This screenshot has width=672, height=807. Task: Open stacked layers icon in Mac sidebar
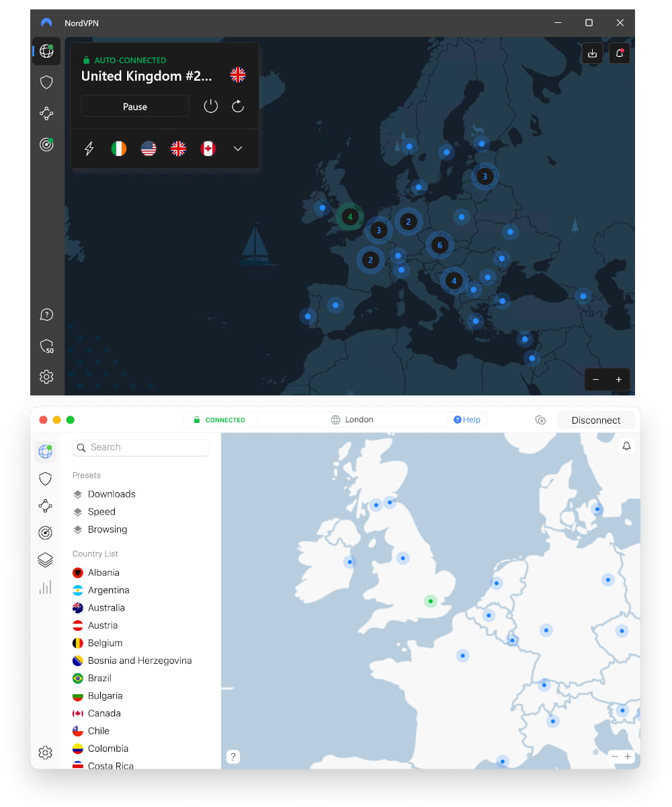[45, 560]
